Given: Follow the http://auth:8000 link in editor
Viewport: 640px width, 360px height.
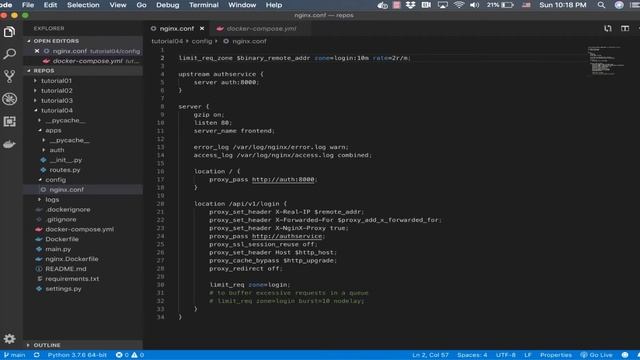Looking at the screenshot, I should (283, 179).
